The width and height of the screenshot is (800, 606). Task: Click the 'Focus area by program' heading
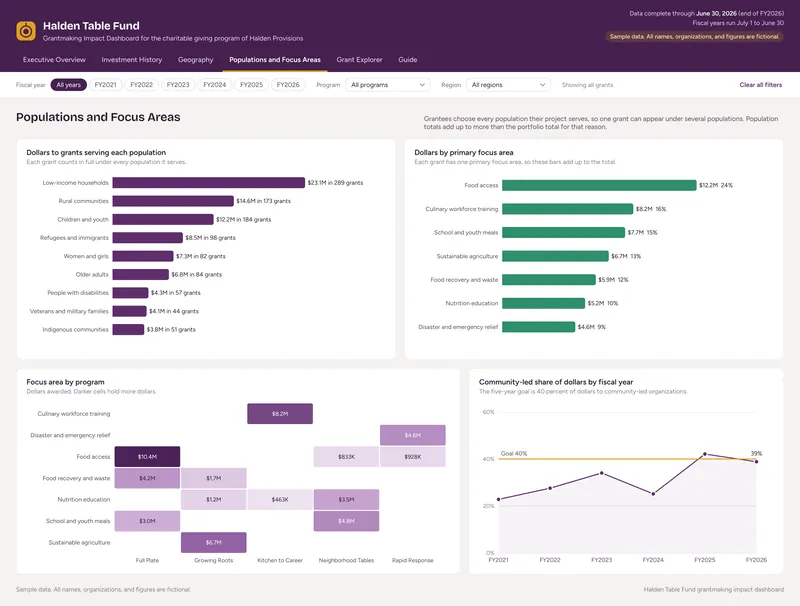(x=65, y=382)
